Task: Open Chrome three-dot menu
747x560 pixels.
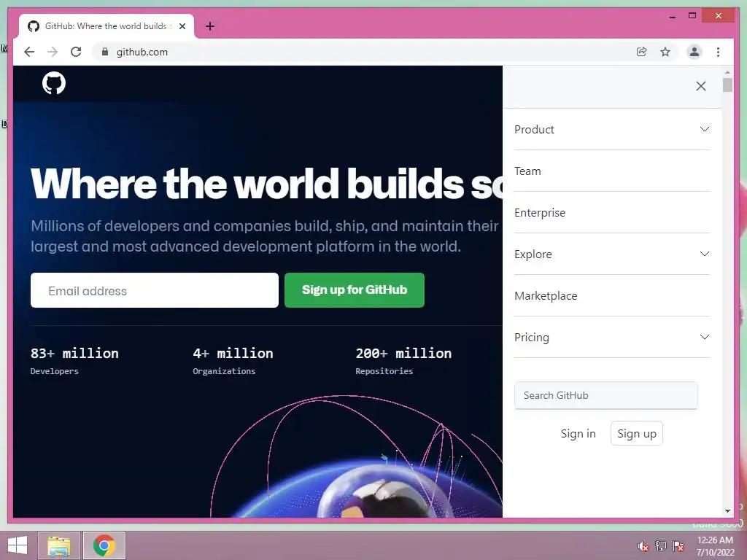Action: pos(718,52)
